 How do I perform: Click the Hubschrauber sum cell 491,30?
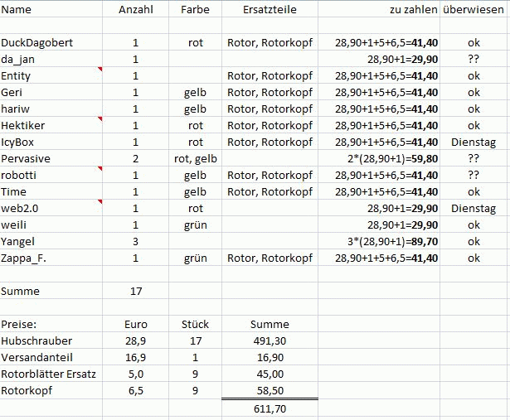point(269,341)
